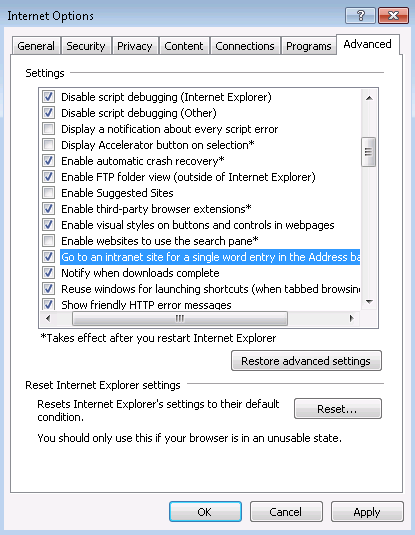Click the horizontal scroll right arrow

(352, 319)
